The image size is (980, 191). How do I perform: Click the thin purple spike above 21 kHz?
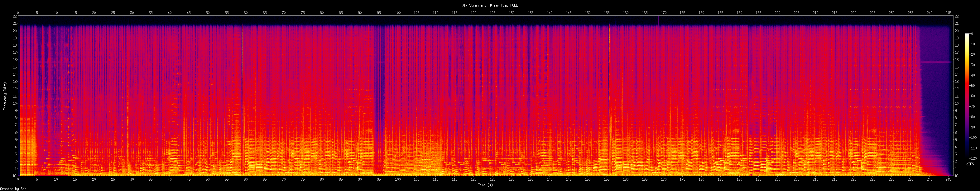[658, 21]
